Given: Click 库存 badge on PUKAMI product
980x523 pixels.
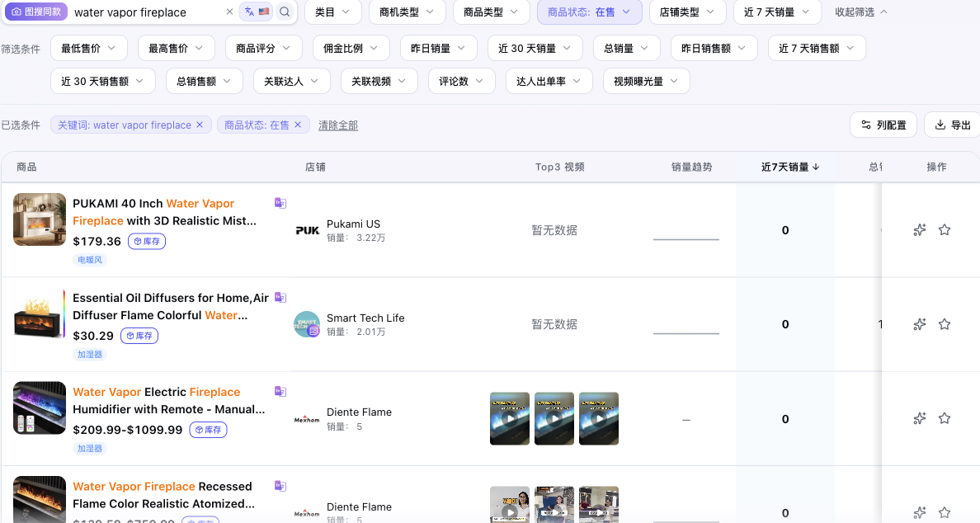Looking at the screenshot, I should 147,241.
